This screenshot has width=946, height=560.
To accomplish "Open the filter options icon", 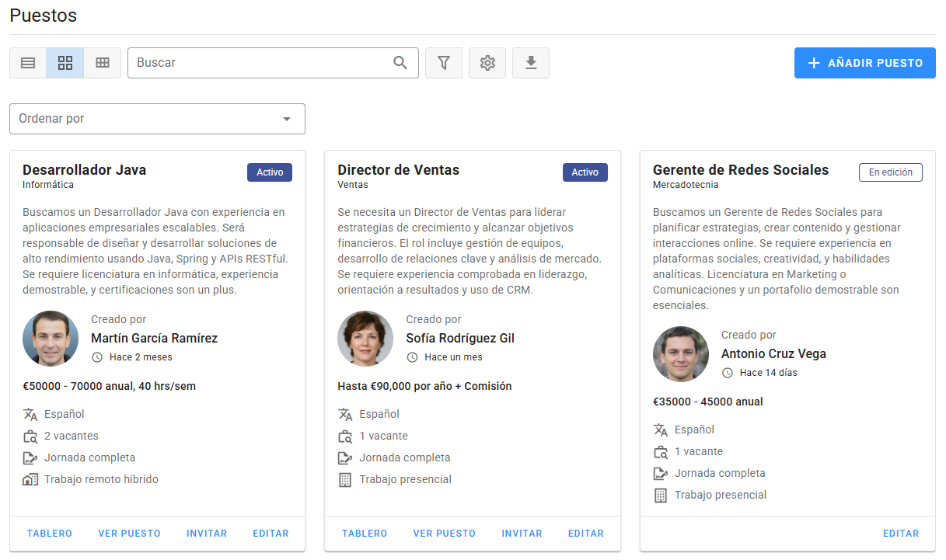I will click(443, 63).
